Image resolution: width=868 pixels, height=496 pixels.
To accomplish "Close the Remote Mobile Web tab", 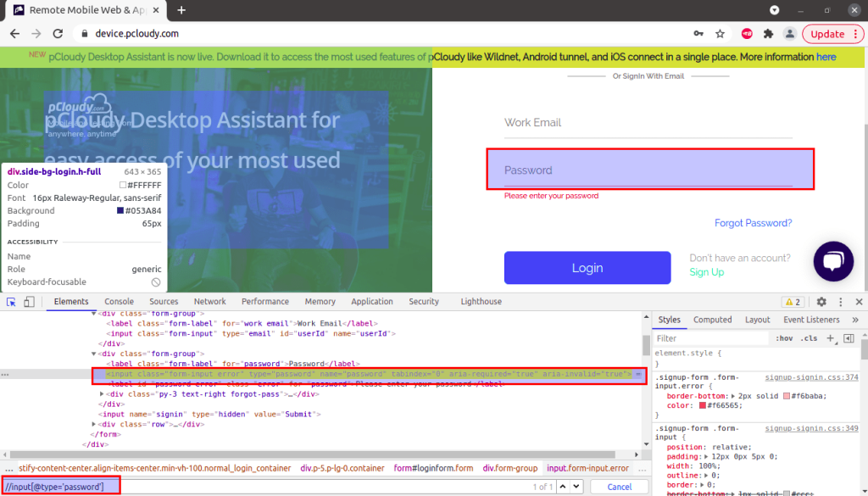I will tap(156, 10).
